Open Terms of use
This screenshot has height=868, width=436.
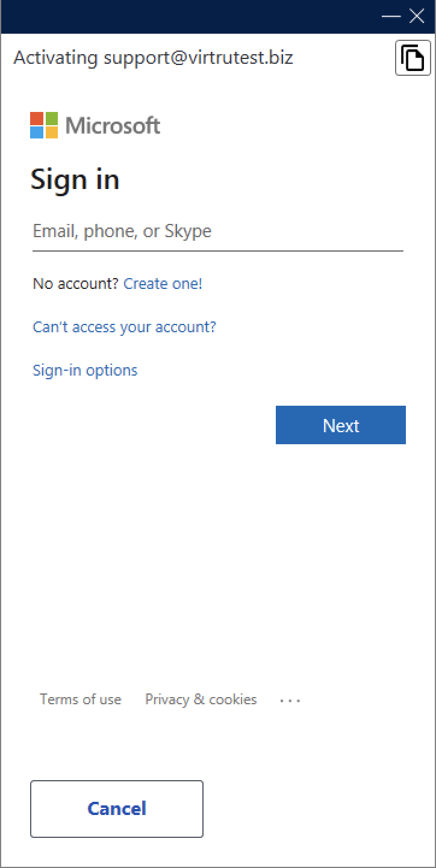[80, 699]
